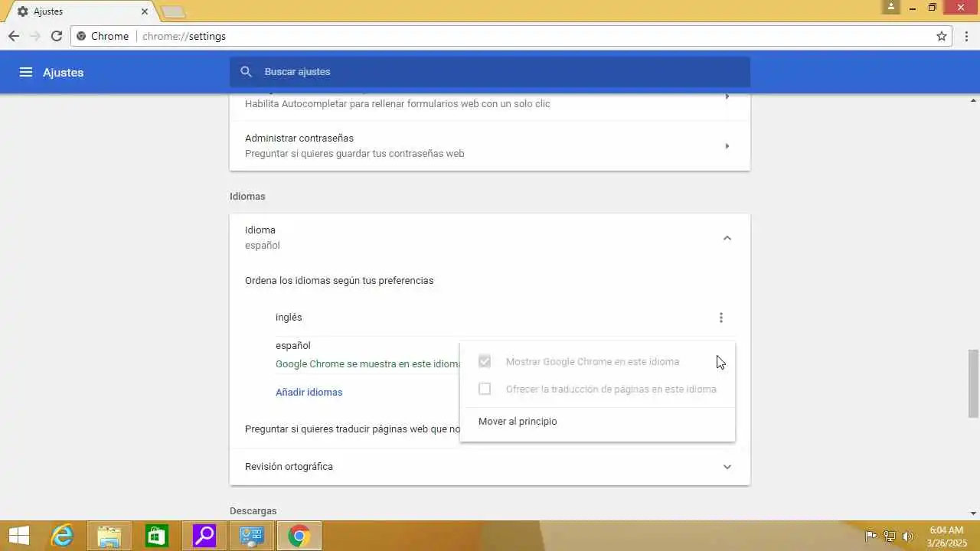Click Google Chrome se muestra en este idioma text

pyautogui.click(x=369, y=364)
